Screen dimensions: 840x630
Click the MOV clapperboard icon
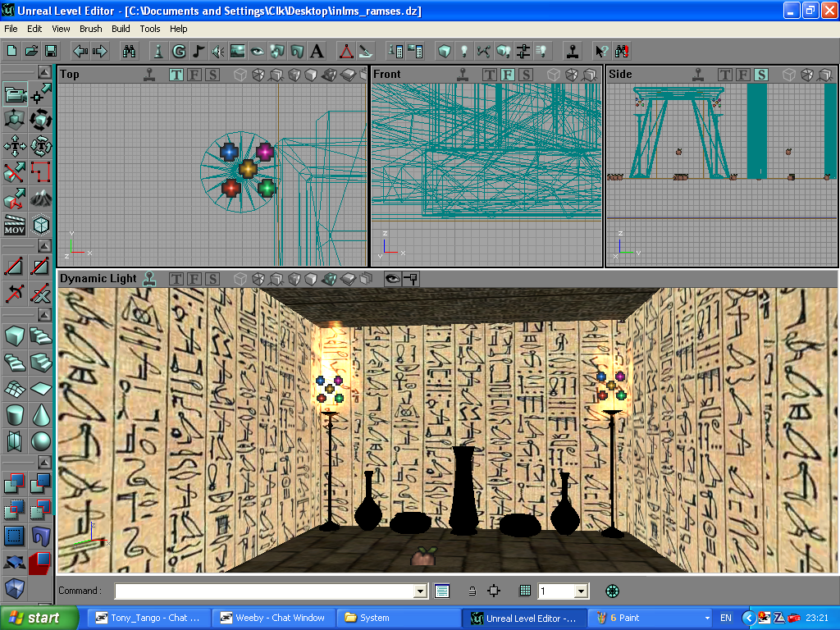click(15, 224)
